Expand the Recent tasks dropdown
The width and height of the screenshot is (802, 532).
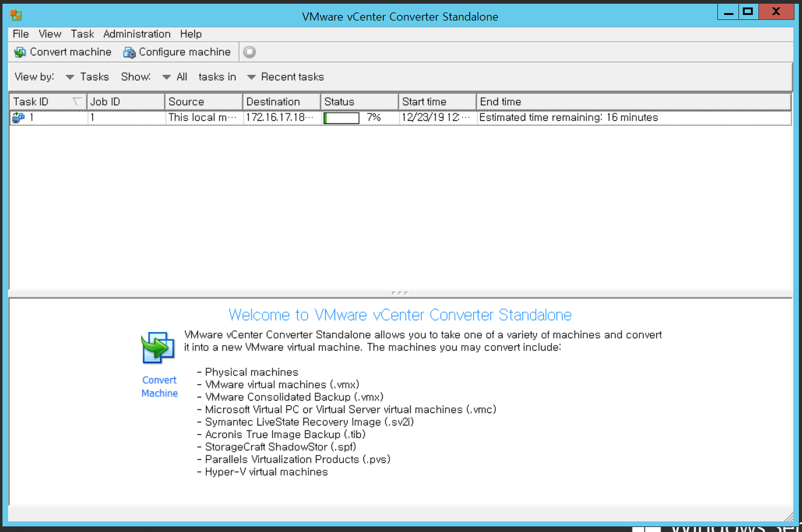(x=285, y=77)
